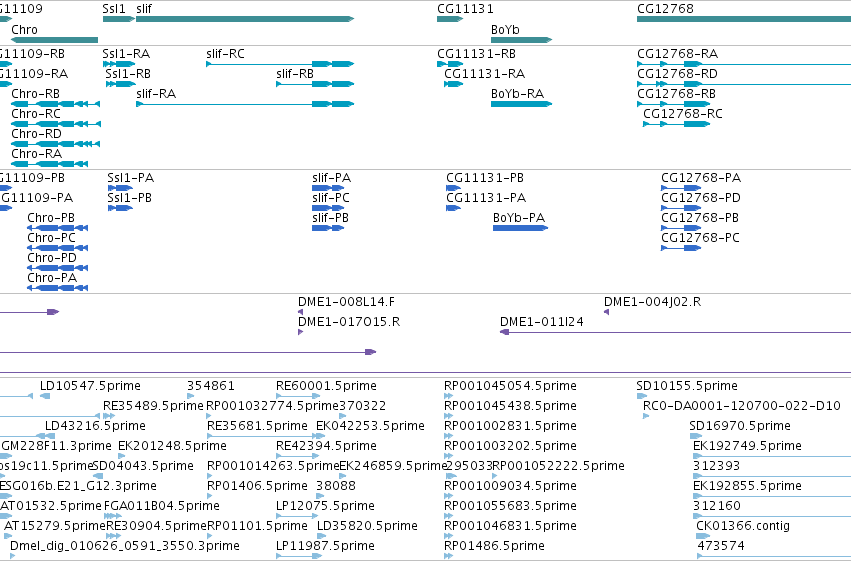Click the DME1-011I24 feature label
Viewport: 851px width, 561px height.
click(x=542, y=322)
